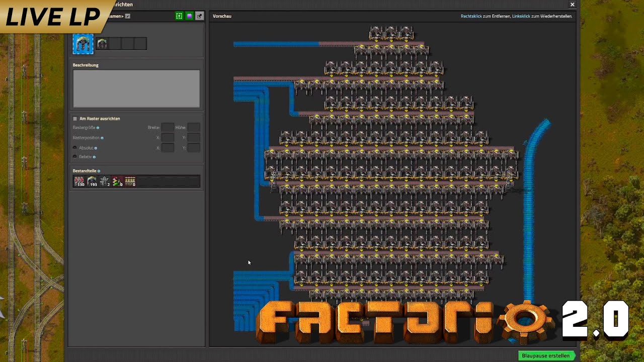Click the Linksklick hint text in preview header

click(521, 16)
